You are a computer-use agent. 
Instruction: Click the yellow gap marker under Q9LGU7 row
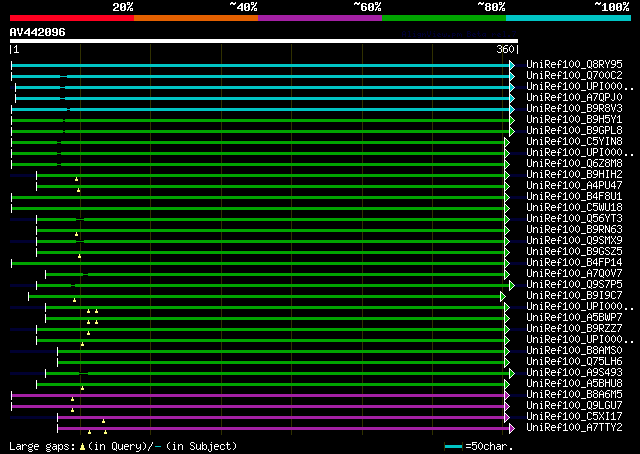tap(72, 411)
